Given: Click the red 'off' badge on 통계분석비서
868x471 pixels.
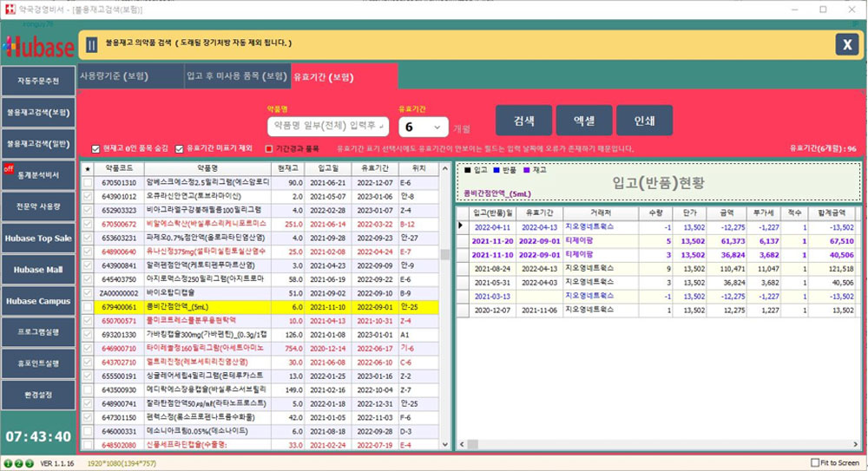Looking at the screenshot, I should 9,169.
